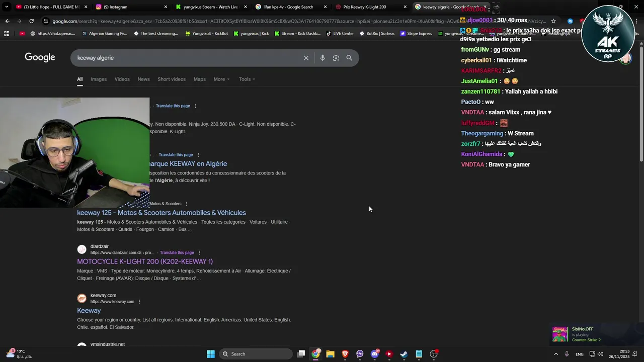Screen dimensions: 644x362
Task: Reload the Google search page
Action: click(x=31, y=21)
